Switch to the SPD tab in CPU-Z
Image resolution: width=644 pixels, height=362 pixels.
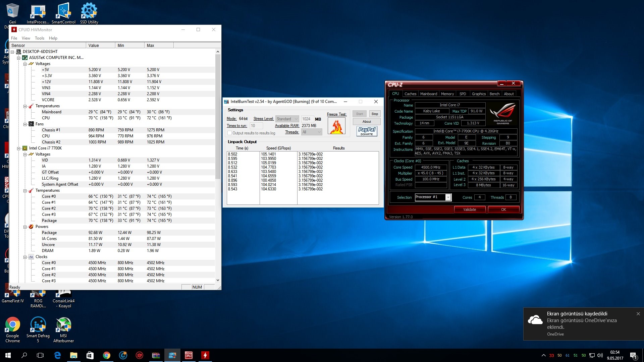[463, 94]
